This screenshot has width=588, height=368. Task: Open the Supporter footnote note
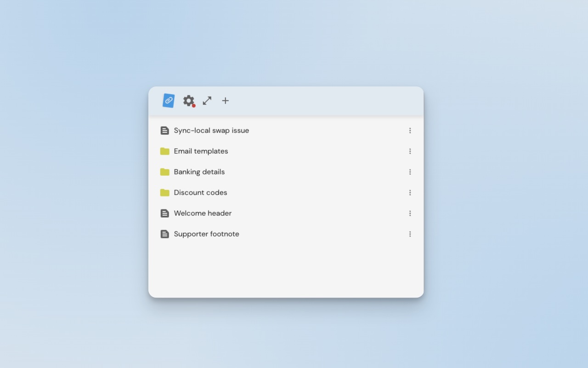(206, 234)
